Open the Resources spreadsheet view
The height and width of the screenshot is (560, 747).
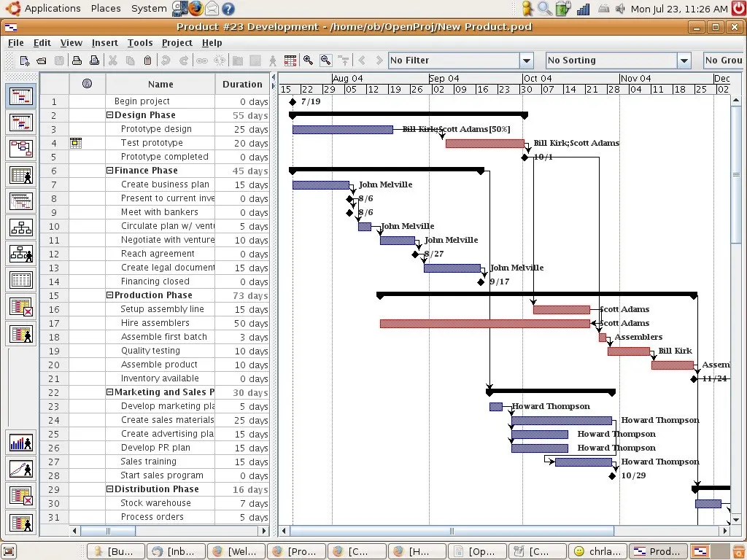(21, 174)
